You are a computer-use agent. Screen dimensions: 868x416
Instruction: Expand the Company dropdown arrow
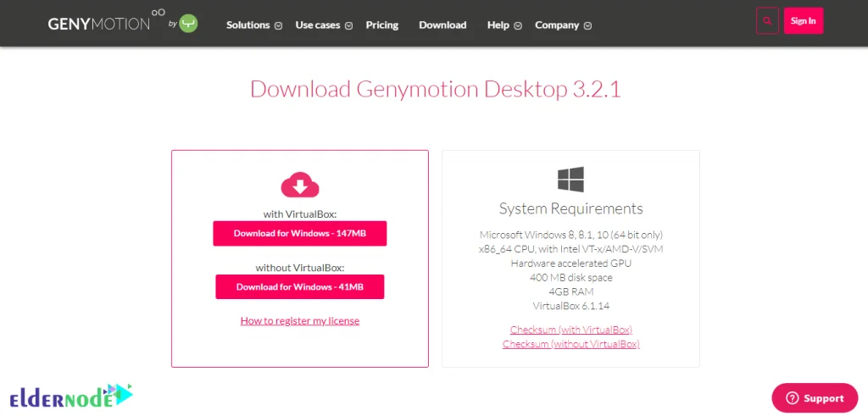588,25
